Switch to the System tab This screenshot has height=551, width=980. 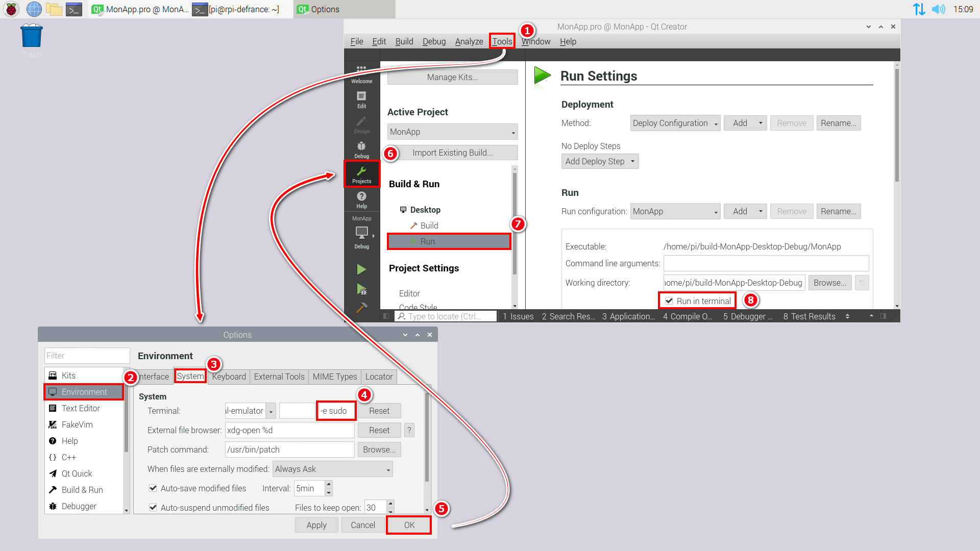click(190, 377)
